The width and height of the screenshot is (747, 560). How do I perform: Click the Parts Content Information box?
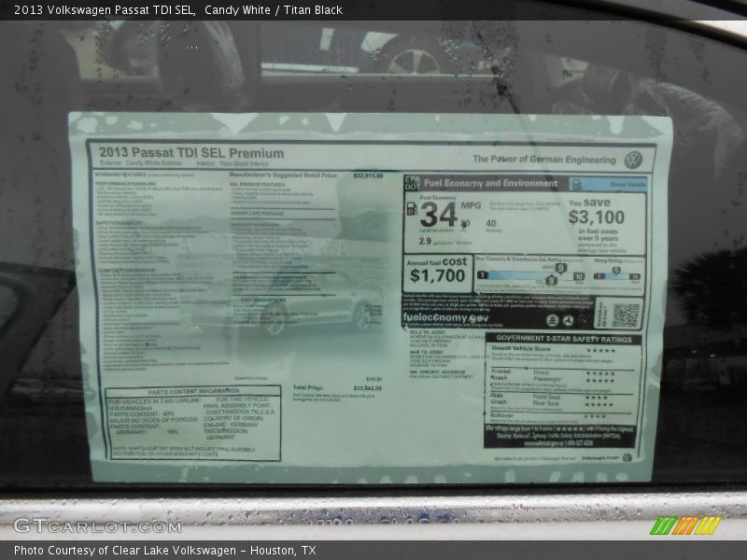192,423
